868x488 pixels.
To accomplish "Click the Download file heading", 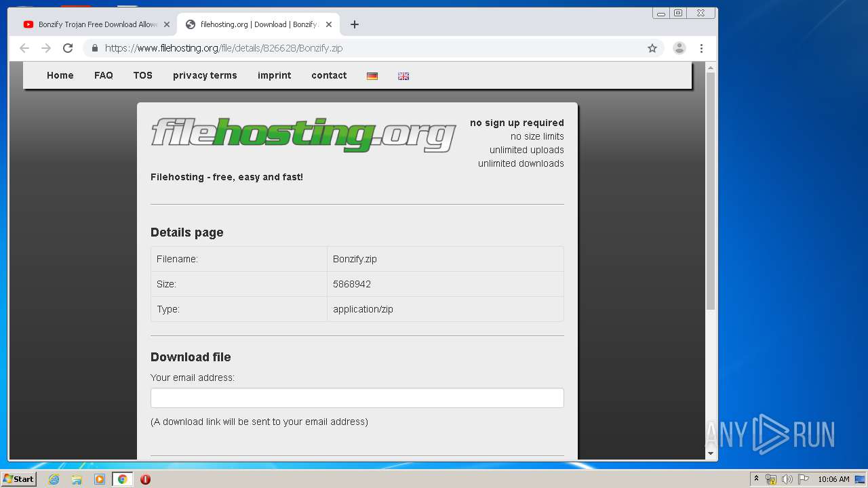I will point(191,357).
